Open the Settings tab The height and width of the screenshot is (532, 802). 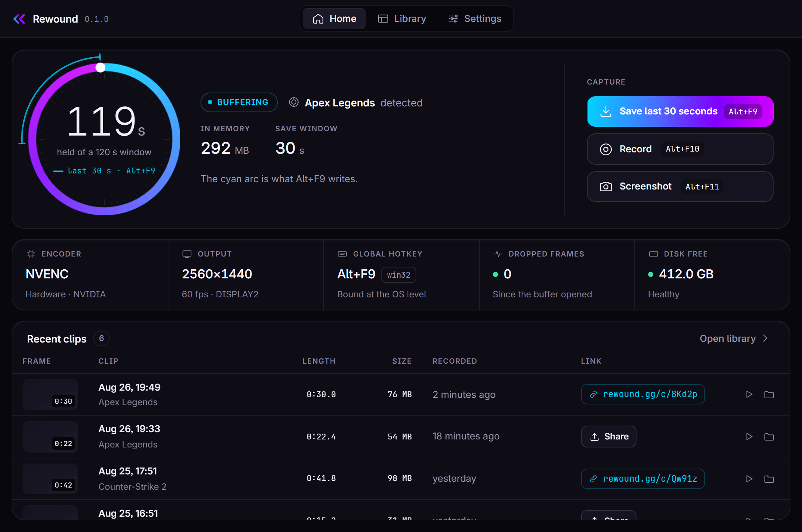475,19
